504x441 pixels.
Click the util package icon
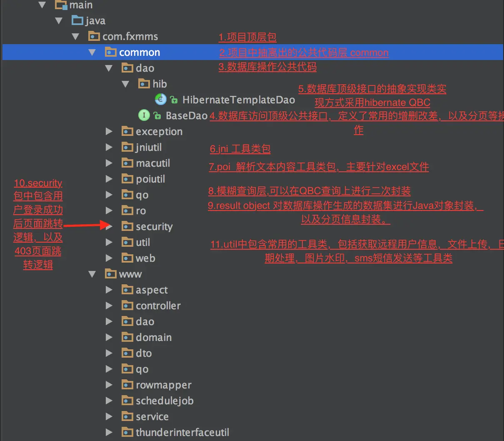(x=127, y=242)
